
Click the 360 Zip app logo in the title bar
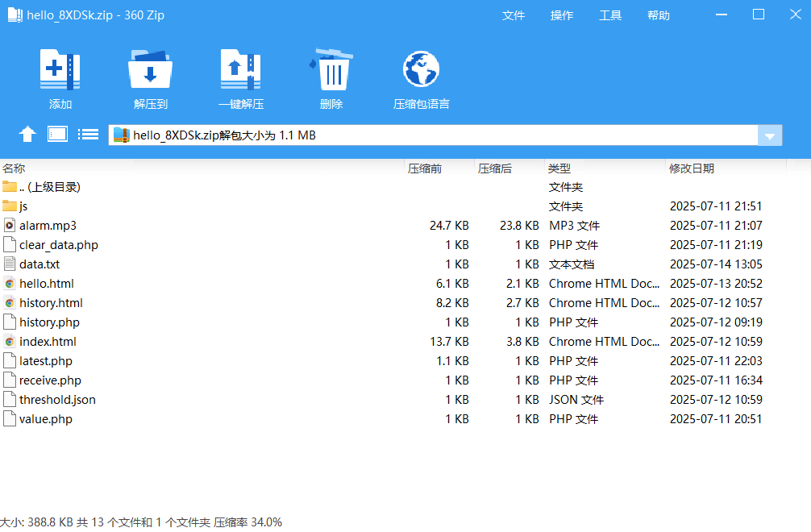coord(15,15)
